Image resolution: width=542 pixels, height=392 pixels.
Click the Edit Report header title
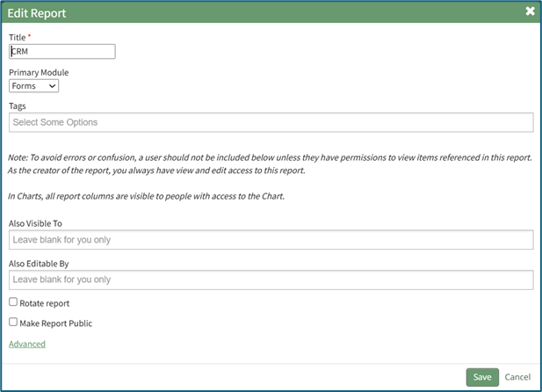37,13
